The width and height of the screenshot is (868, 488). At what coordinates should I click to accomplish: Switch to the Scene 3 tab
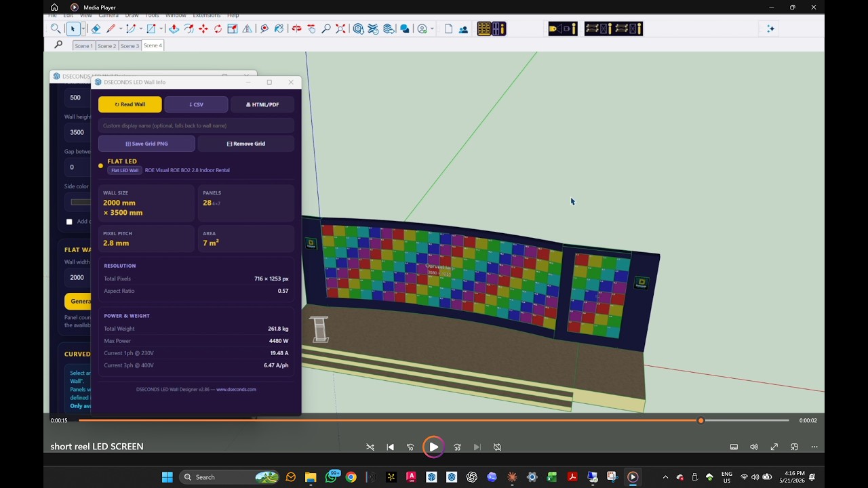pyautogui.click(x=130, y=45)
